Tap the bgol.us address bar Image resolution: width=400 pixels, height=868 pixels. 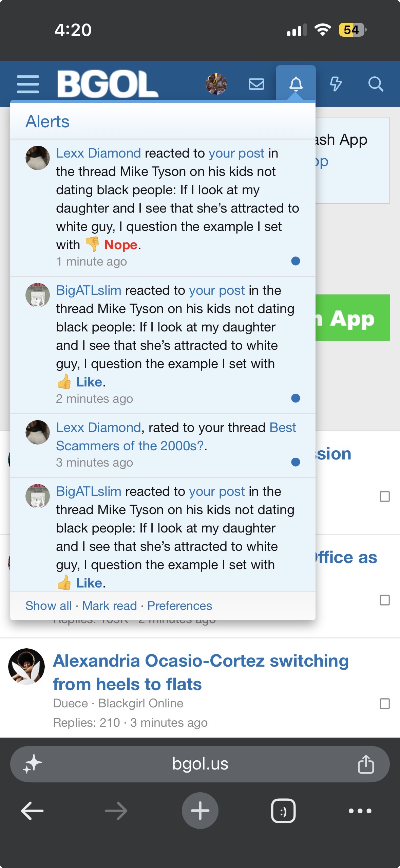point(200,764)
